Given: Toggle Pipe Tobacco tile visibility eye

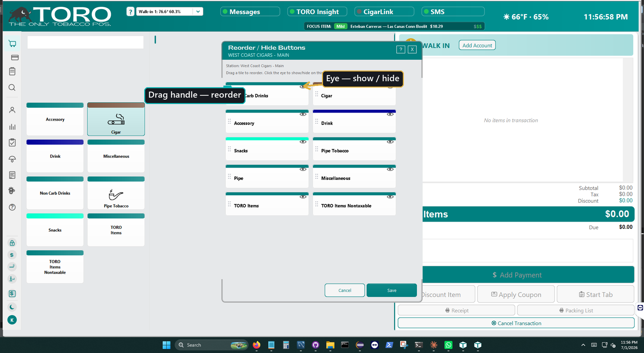Looking at the screenshot, I should 390,142.
